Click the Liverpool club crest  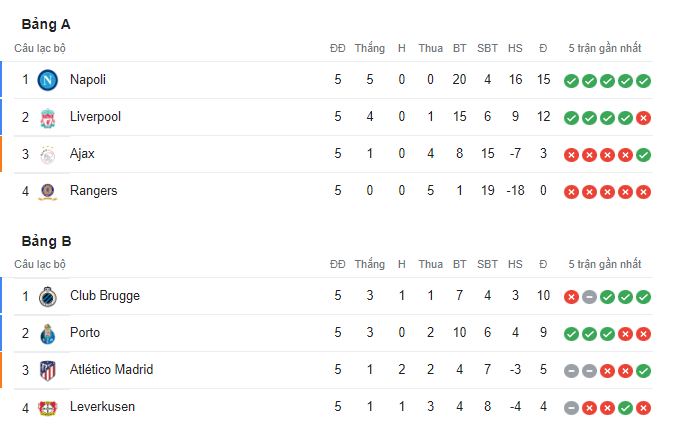[x=48, y=118]
